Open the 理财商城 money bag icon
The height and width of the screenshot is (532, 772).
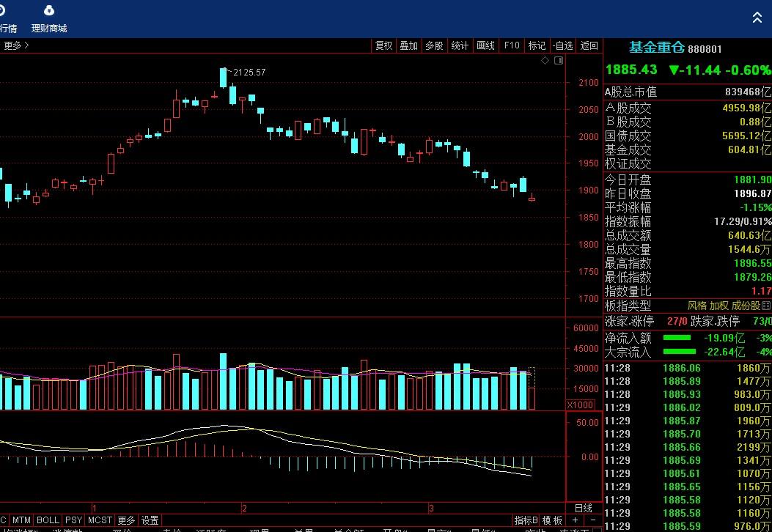point(48,11)
